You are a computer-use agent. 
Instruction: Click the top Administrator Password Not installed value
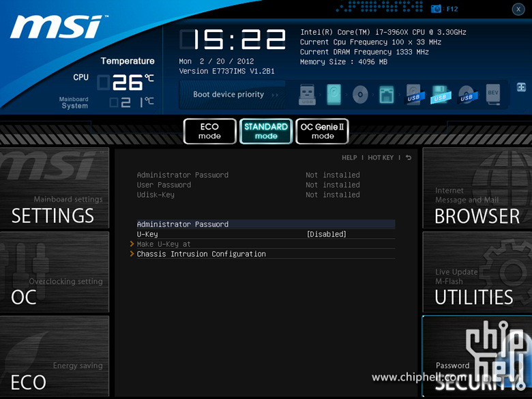click(333, 175)
